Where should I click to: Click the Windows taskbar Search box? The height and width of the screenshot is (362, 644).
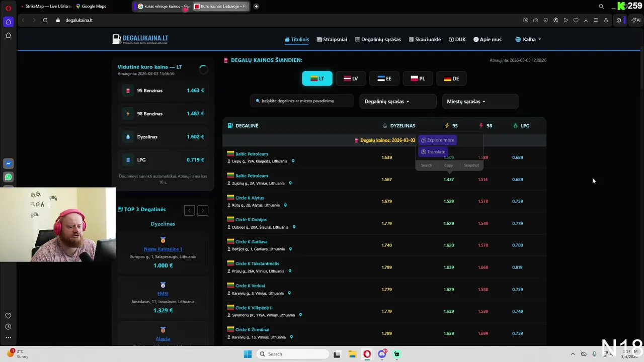(292, 354)
